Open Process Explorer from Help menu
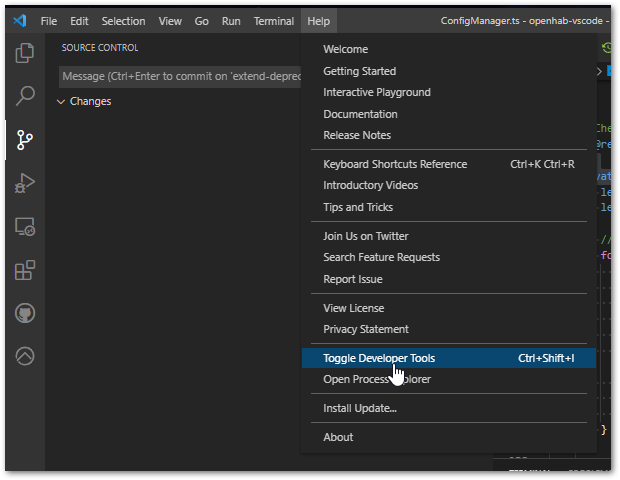Viewport: 620px width, 480px height. 377,379
